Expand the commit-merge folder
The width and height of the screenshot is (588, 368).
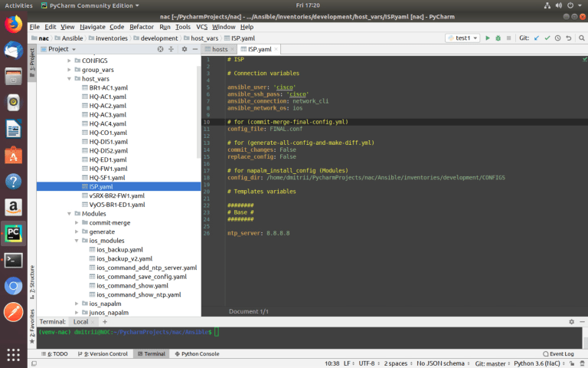pos(77,222)
